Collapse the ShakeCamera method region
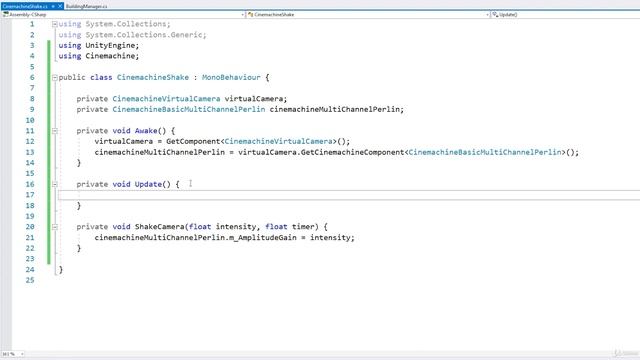640x360 pixels. [x=55, y=227]
